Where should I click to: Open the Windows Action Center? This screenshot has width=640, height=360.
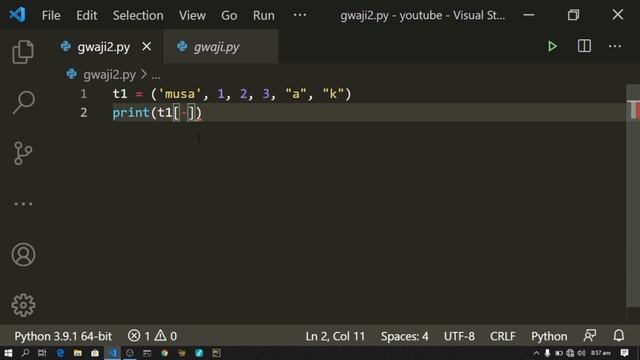pos(624,353)
